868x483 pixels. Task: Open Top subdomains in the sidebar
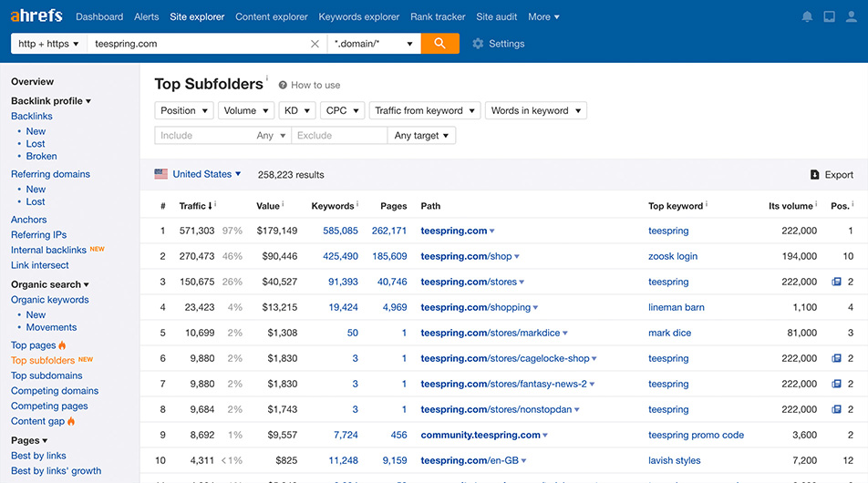click(x=46, y=375)
